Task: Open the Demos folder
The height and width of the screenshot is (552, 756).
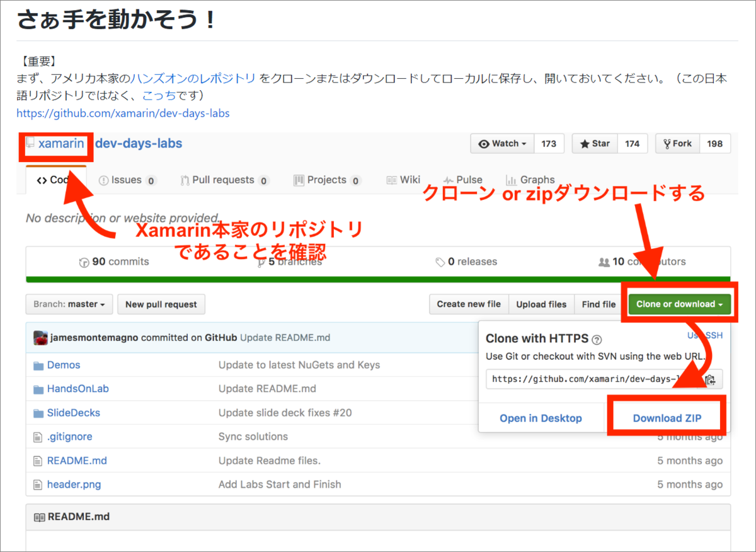Action: (x=64, y=365)
